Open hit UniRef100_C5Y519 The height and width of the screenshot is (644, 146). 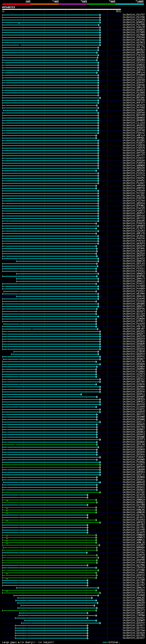(x=133, y=567)
